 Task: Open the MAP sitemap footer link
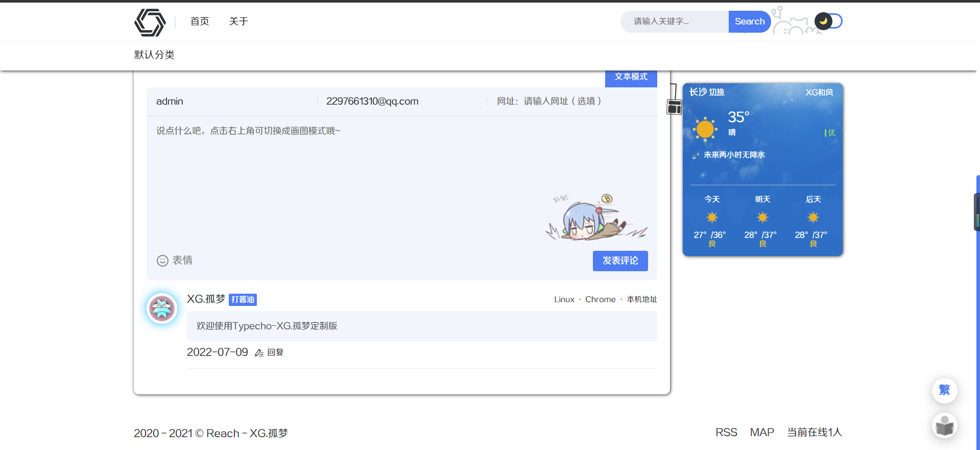tap(762, 433)
